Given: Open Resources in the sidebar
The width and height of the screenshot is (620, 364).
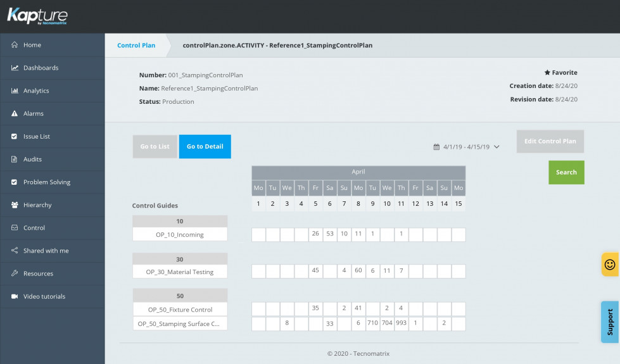Looking at the screenshot, I should tap(53, 273).
